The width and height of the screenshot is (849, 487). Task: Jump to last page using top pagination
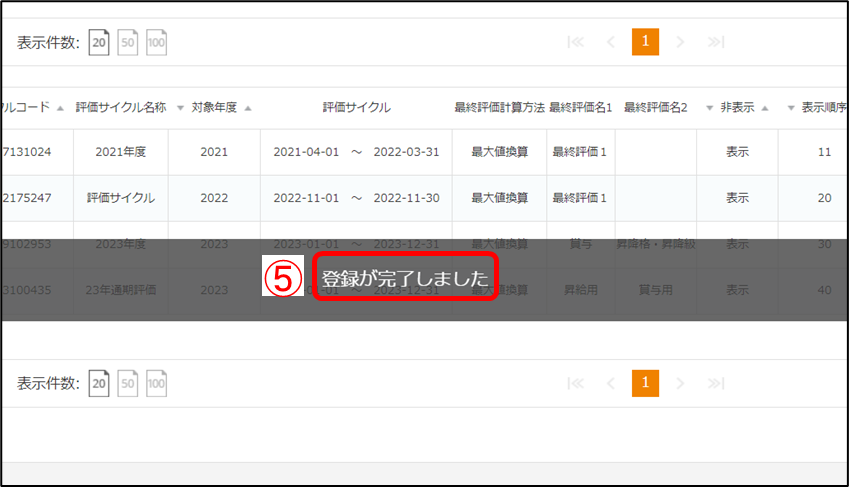pyautogui.click(x=715, y=42)
